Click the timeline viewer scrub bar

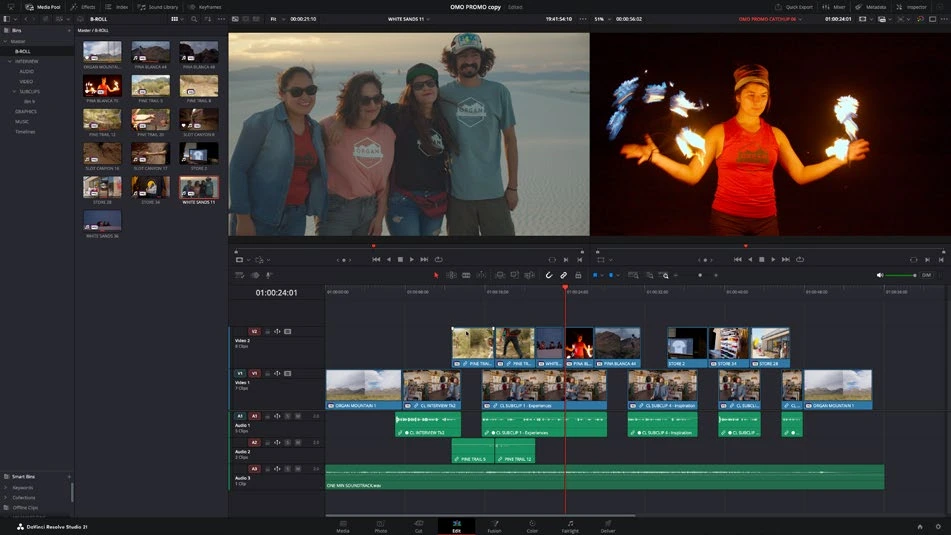coord(769,246)
